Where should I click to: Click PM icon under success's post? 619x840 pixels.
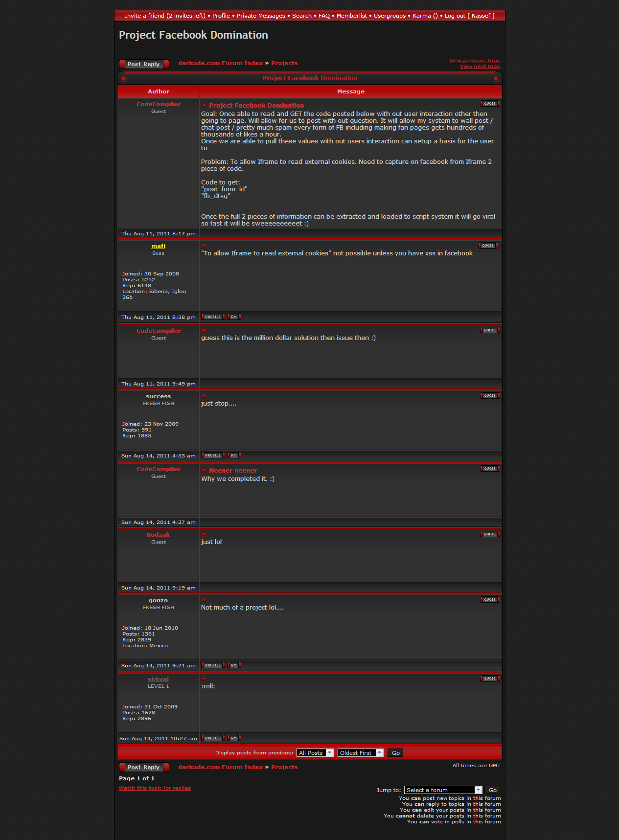234,455
